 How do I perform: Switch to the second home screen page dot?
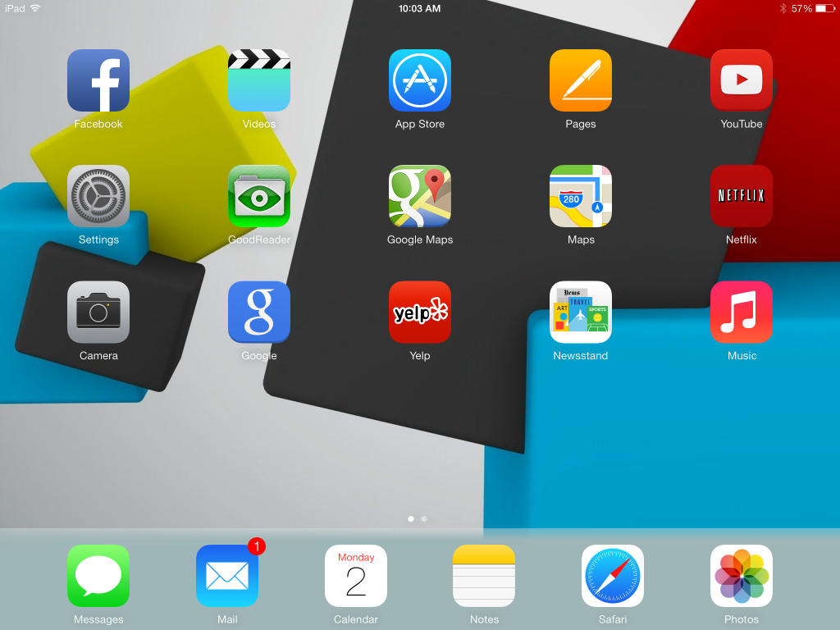[424, 518]
